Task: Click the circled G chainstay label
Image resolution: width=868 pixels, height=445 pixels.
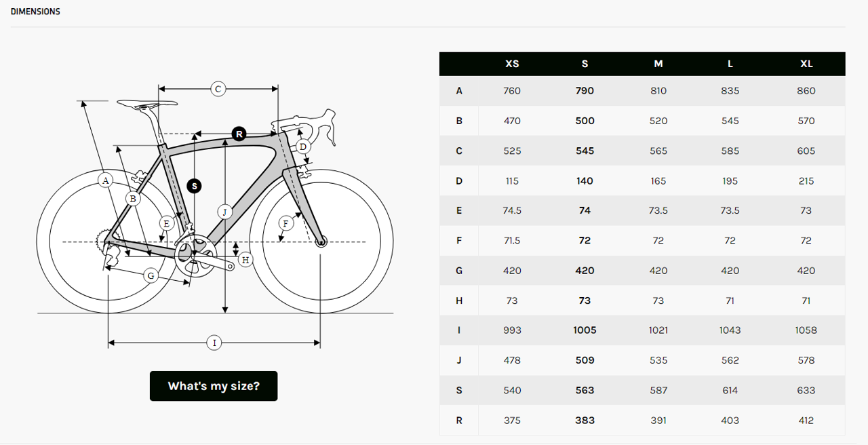Action: [x=151, y=275]
